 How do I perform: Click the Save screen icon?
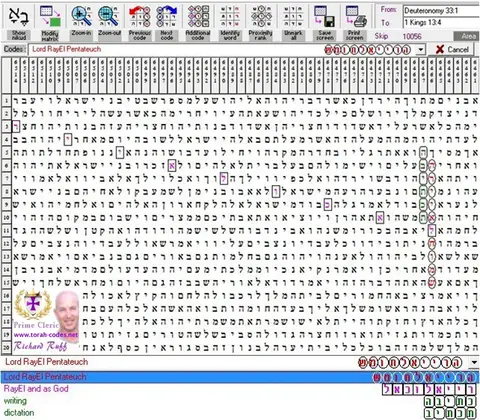point(324,16)
